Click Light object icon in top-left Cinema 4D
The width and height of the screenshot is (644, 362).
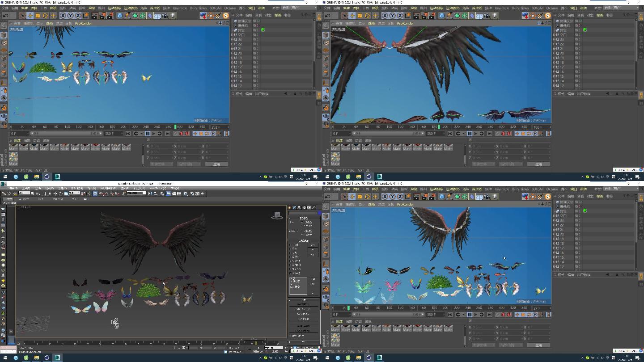click(x=173, y=16)
